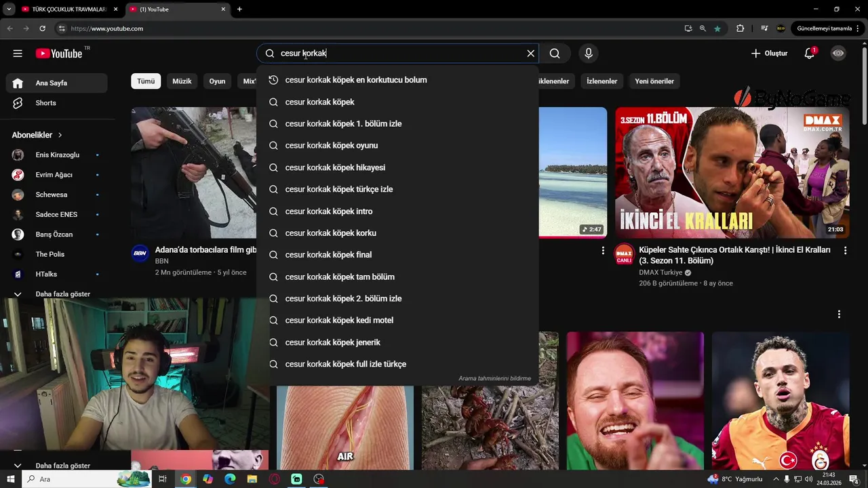Open the Schewesa subscription channel
This screenshot has width=868, height=488.
[x=57, y=195]
